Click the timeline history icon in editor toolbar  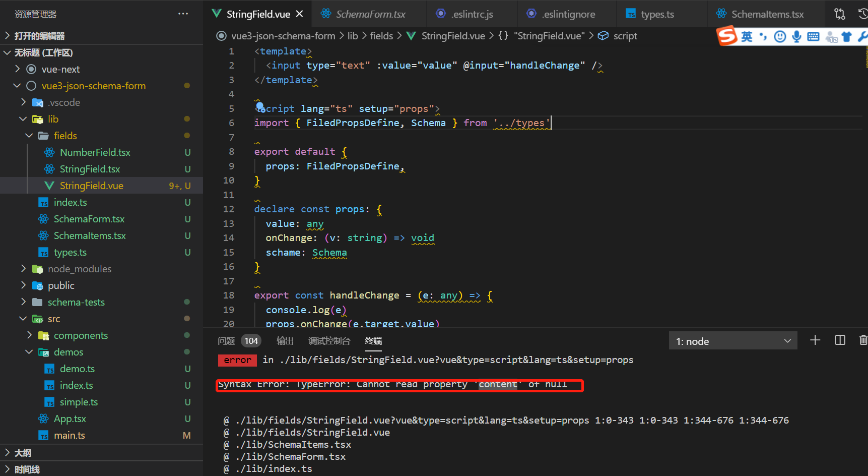pyautogui.click(x=862, y=14)
